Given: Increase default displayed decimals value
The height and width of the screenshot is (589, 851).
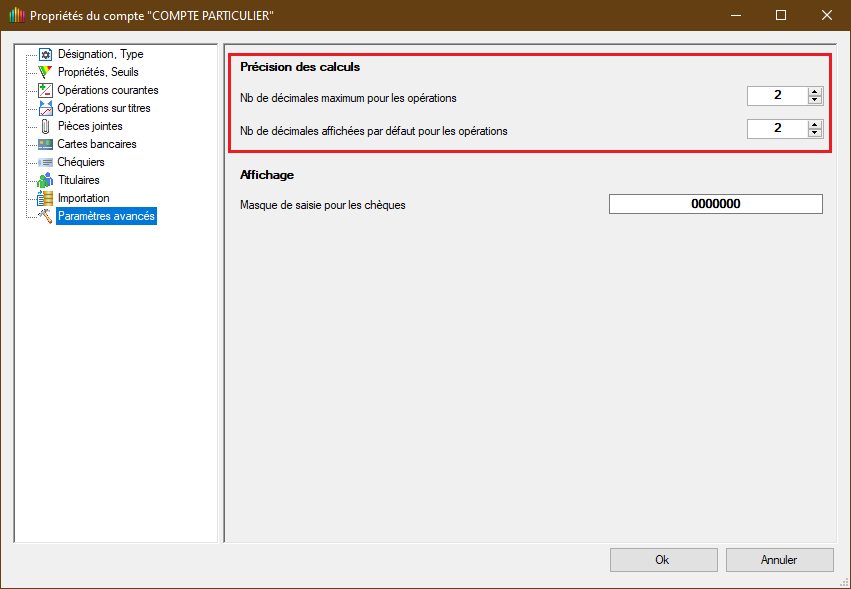Looking at the screenshot, I should pos(815,124).
